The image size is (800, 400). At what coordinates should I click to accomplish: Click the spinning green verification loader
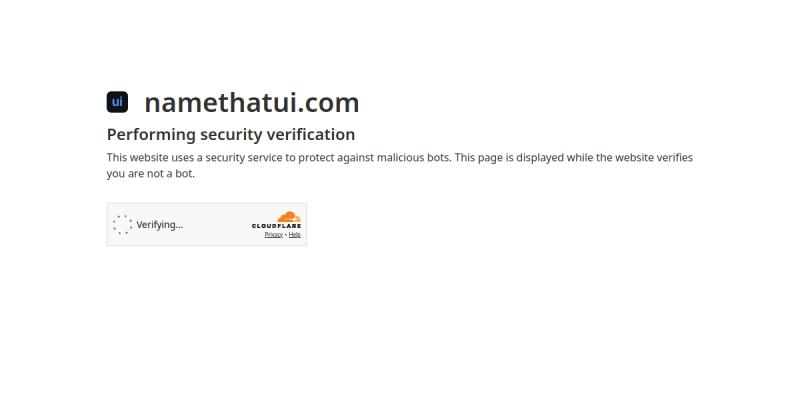(122, 224)
